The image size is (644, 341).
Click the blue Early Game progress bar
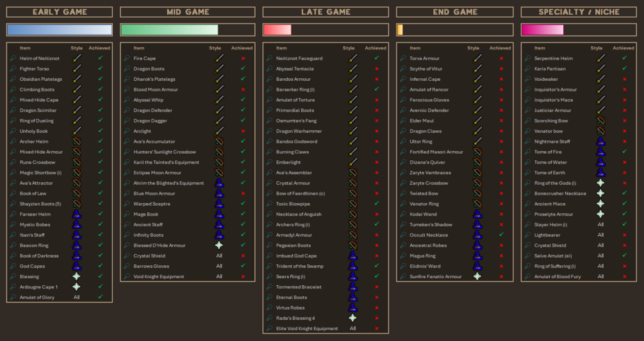[x=60, y=29]
